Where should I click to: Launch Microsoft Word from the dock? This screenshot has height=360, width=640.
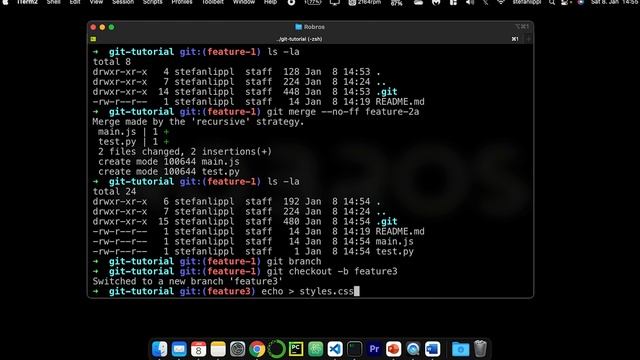coord(433,349)
